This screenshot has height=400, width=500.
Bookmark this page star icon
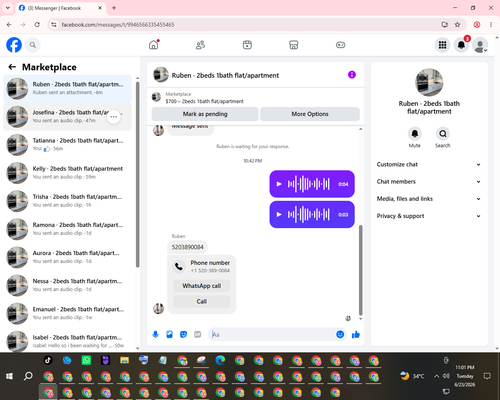pos(457,24)
